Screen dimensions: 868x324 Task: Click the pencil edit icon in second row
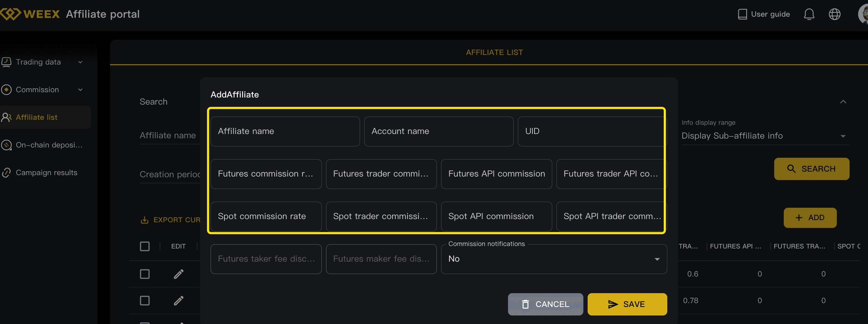pos(179,301)
